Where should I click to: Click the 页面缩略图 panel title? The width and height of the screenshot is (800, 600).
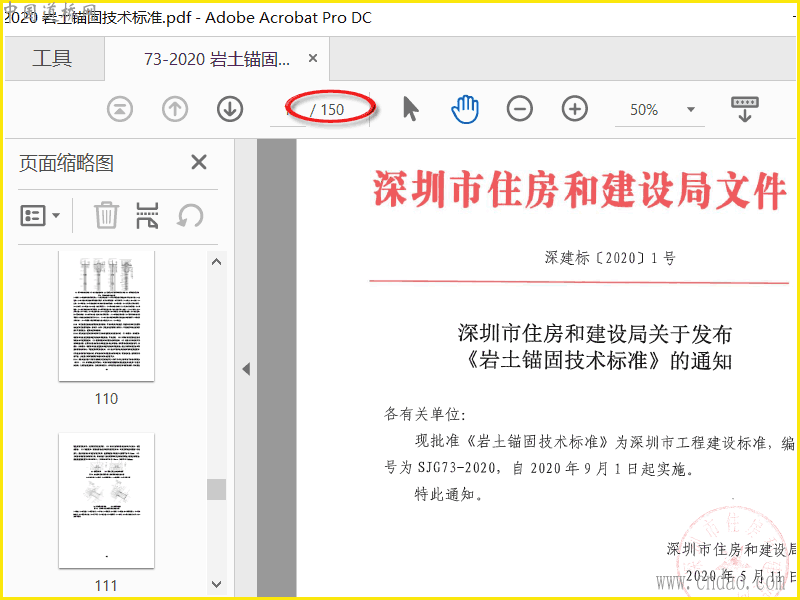pyautogui.click(x=66, y=163)
